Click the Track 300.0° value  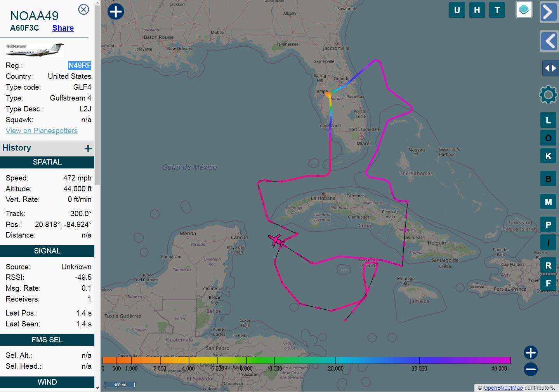[x=81, y=213]
